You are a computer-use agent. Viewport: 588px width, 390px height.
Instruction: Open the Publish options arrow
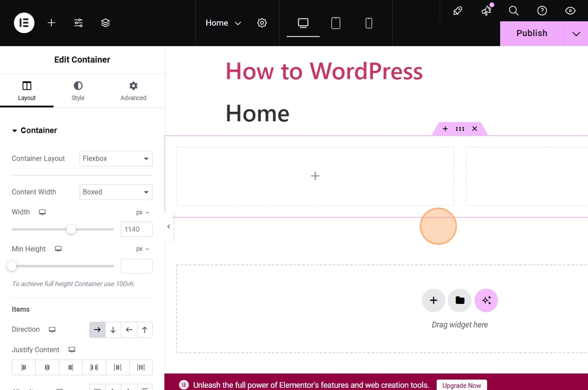tap(576, 34)
